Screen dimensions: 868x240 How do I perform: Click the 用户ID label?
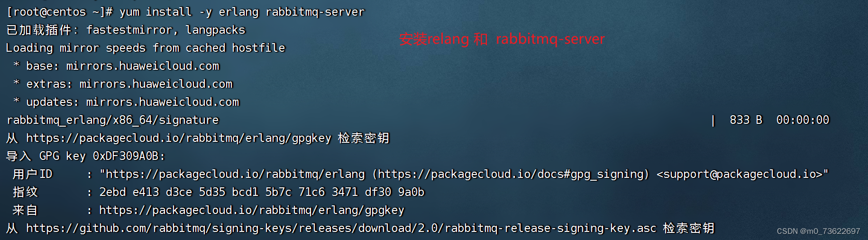point(32,174)
